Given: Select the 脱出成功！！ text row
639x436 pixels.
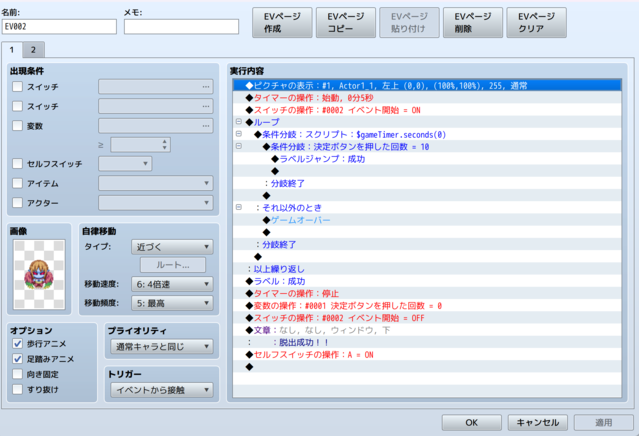Looking at the screenshot, I should tap(427, 342).
